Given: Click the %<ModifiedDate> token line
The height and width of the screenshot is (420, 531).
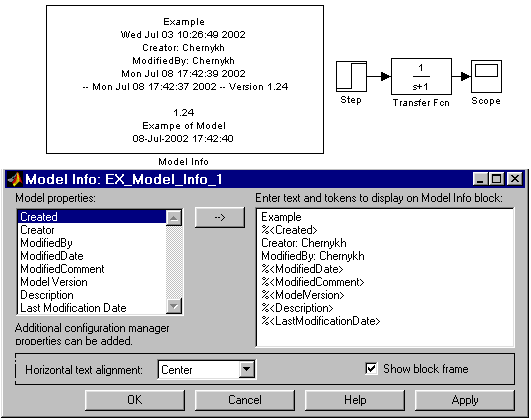Looking at the screenshot, I should click(x=302, y=269).
